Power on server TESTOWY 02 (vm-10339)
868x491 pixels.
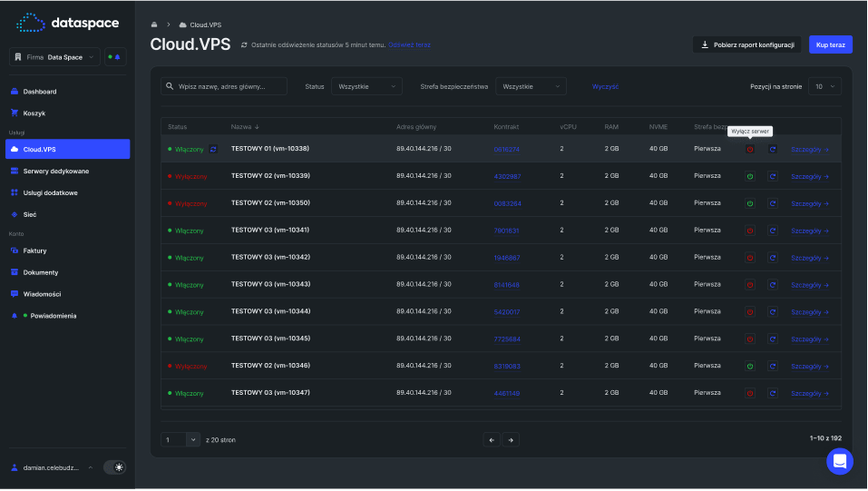(750, 177)
